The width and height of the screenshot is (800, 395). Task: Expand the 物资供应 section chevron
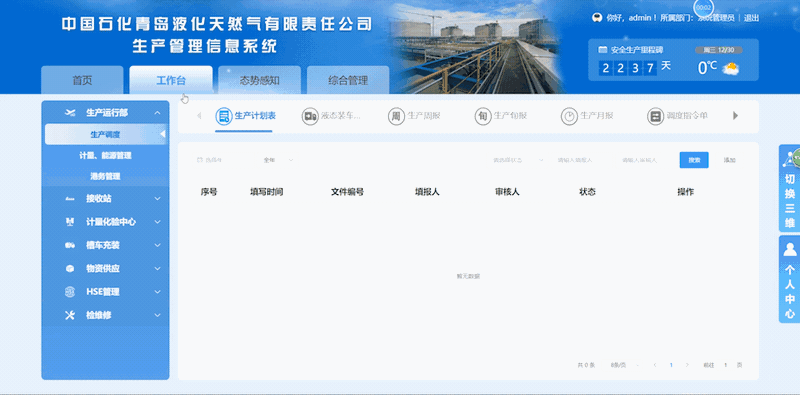[157, 268]
